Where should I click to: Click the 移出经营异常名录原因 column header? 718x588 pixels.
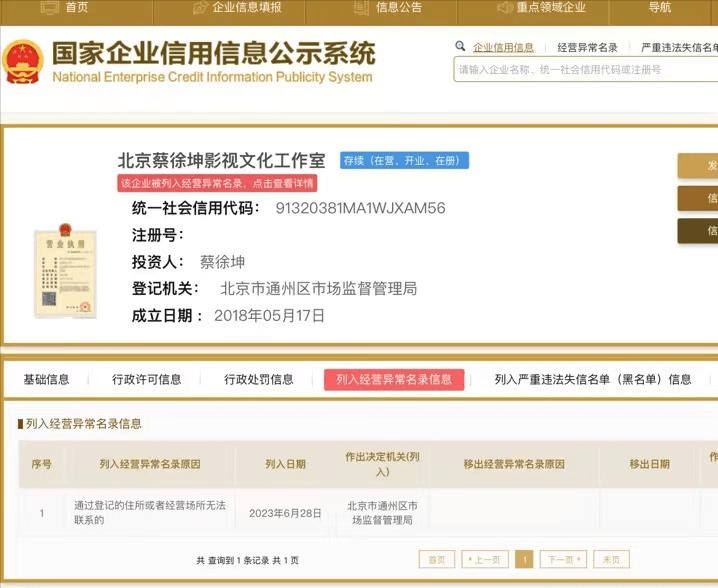click(514, 464)
